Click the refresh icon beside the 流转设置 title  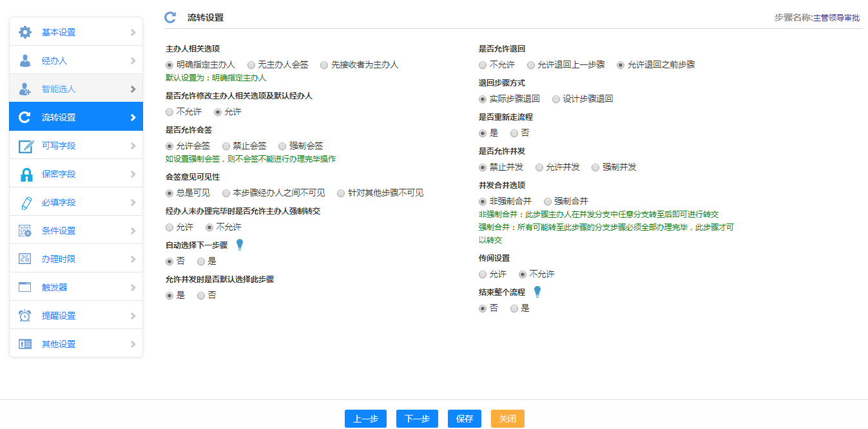[170, 17]
